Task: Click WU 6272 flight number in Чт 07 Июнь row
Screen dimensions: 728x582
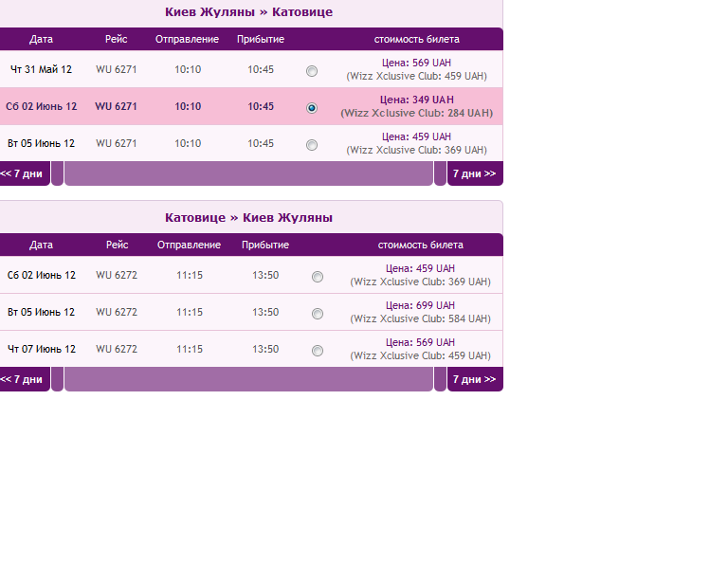Action: pyautogui.click(x=117, y=349)
